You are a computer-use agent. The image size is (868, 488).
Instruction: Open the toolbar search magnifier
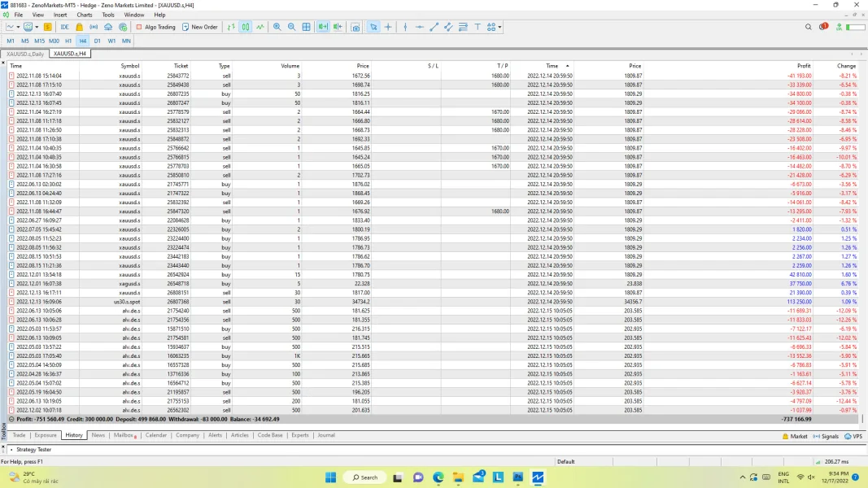808,27
